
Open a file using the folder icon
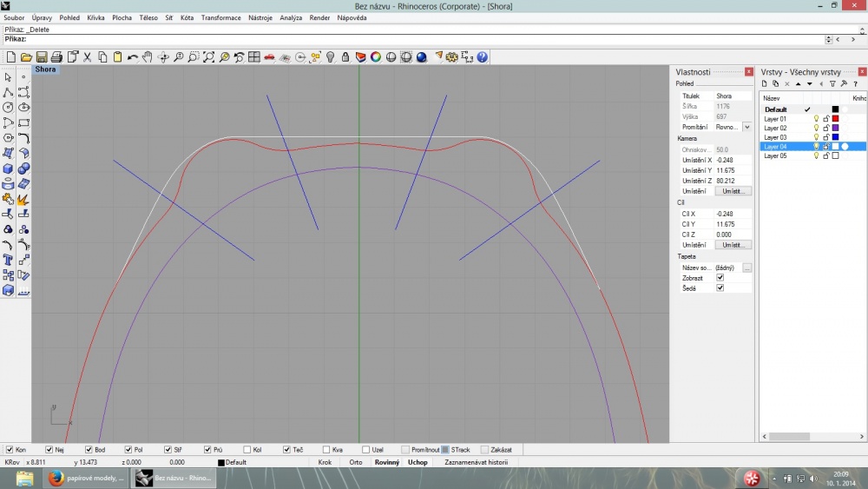26,57
